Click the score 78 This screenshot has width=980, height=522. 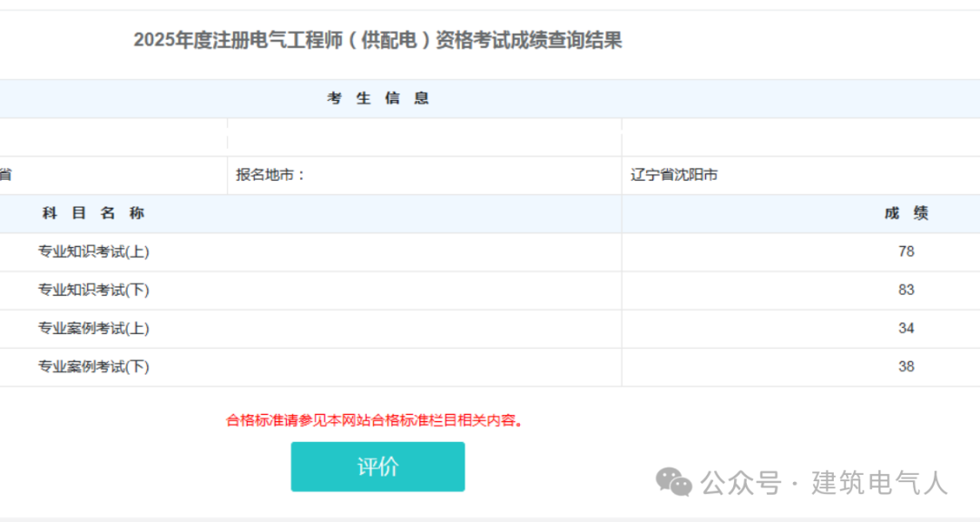coord(906,251)
